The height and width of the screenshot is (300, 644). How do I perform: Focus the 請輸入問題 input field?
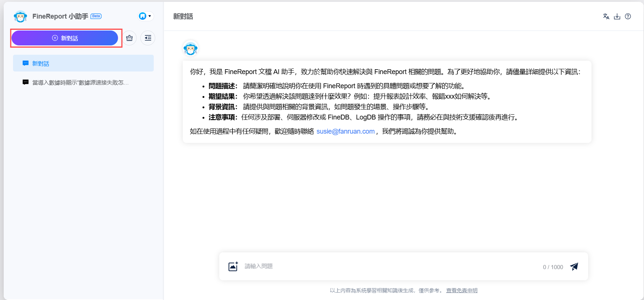[391, 267]
